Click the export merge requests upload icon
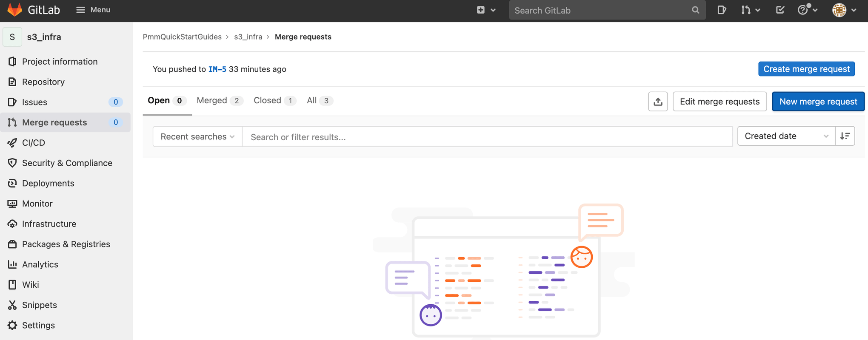This screenshot has height=340, width=868. pyautogui.click(x=658, y=102)
